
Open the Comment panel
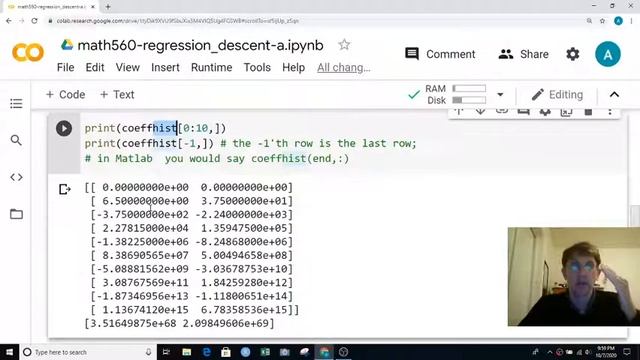[x=440, y=54]
